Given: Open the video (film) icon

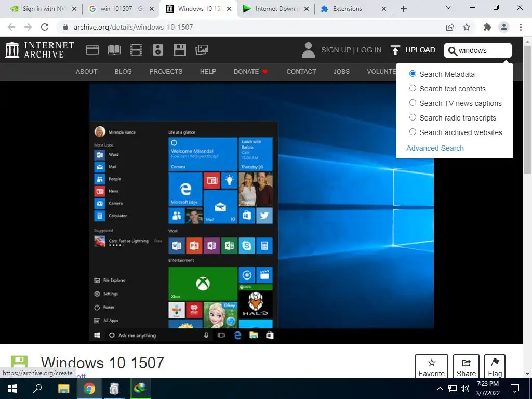Looking at the screenshot, I should (136, 50).
